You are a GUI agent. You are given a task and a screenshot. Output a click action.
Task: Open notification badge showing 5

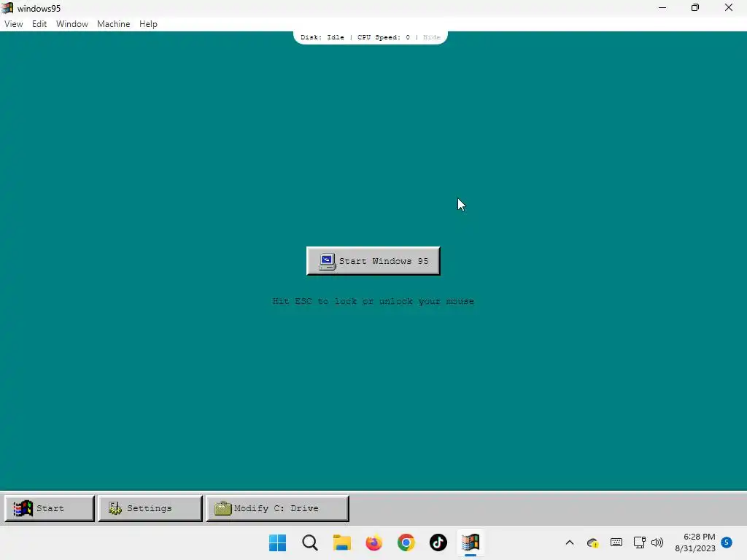727,542
